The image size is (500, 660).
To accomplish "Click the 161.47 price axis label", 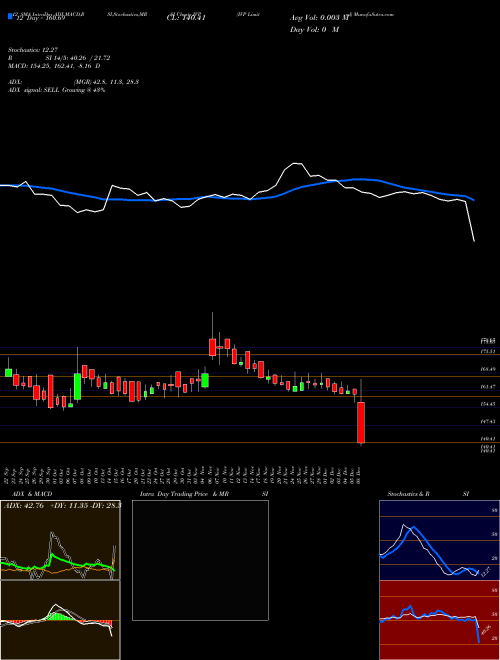I will 487,386.
